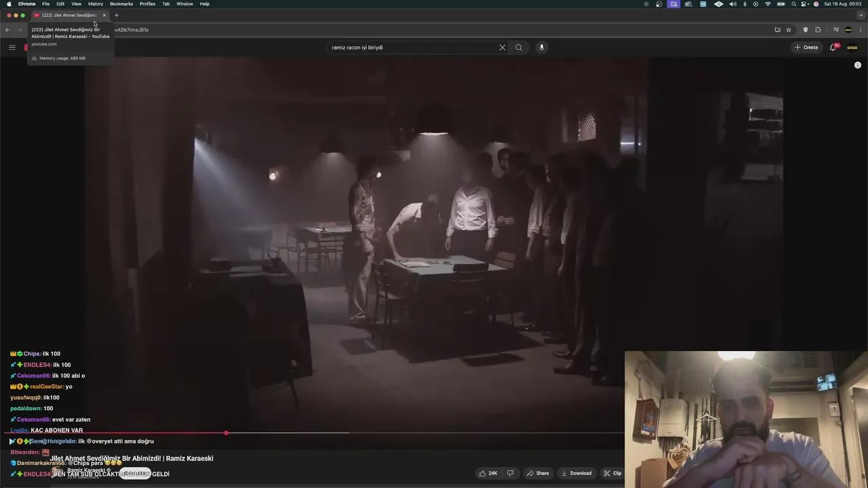
Task: Open the Chrome three-dot menu
Action: click(861, 30)
